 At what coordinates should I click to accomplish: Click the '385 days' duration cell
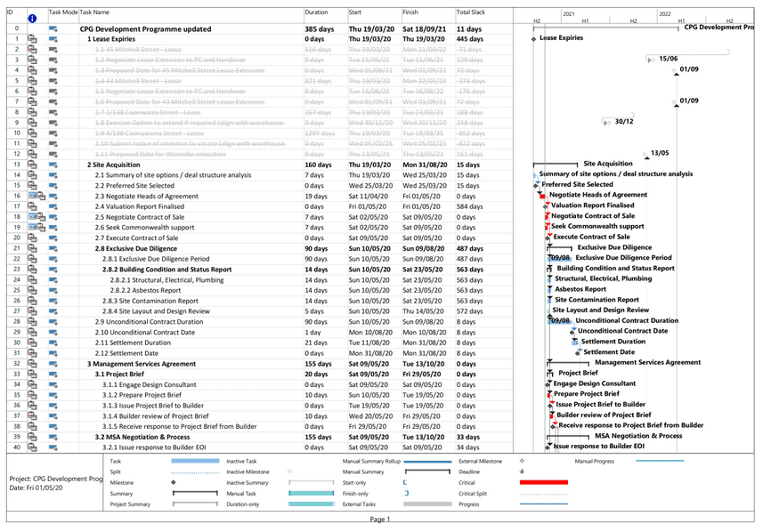pyautogui.click(x=319, y=29)
